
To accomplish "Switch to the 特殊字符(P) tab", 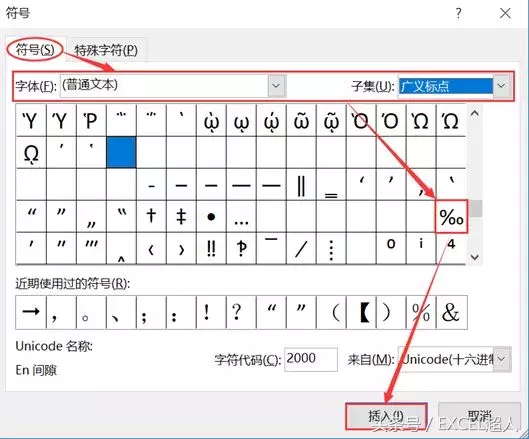I will [106, 51].
